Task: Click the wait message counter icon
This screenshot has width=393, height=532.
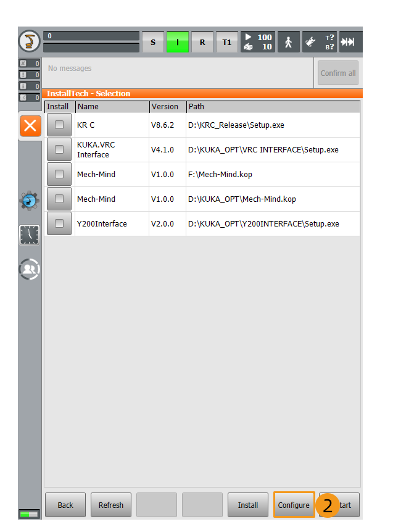Action: click(30, 98)
